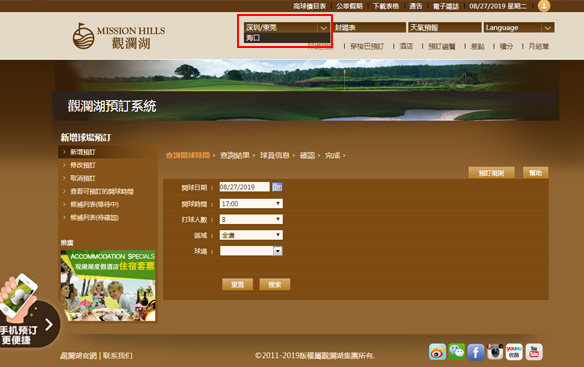Click the 查詢結果 step
Viewport: 584px width, 367px height.
point(235,155)
